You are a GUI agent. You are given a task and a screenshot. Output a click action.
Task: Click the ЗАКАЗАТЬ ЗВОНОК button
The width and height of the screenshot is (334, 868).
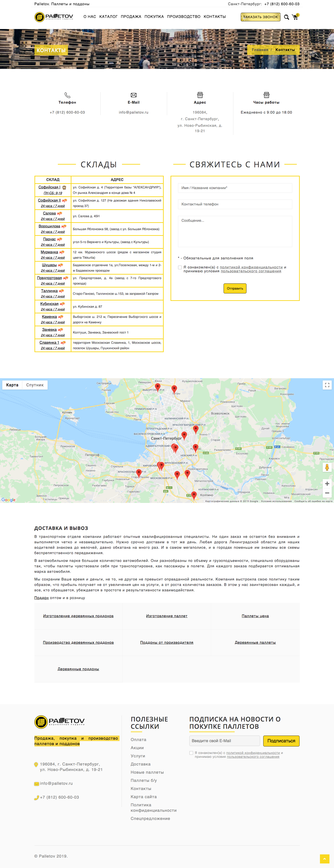(261, 17)
